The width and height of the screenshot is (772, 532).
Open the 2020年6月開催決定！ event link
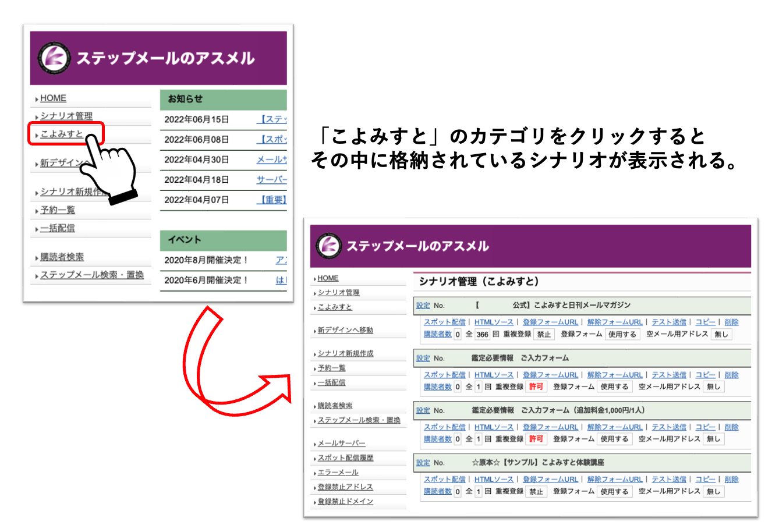tap(281, 280)
